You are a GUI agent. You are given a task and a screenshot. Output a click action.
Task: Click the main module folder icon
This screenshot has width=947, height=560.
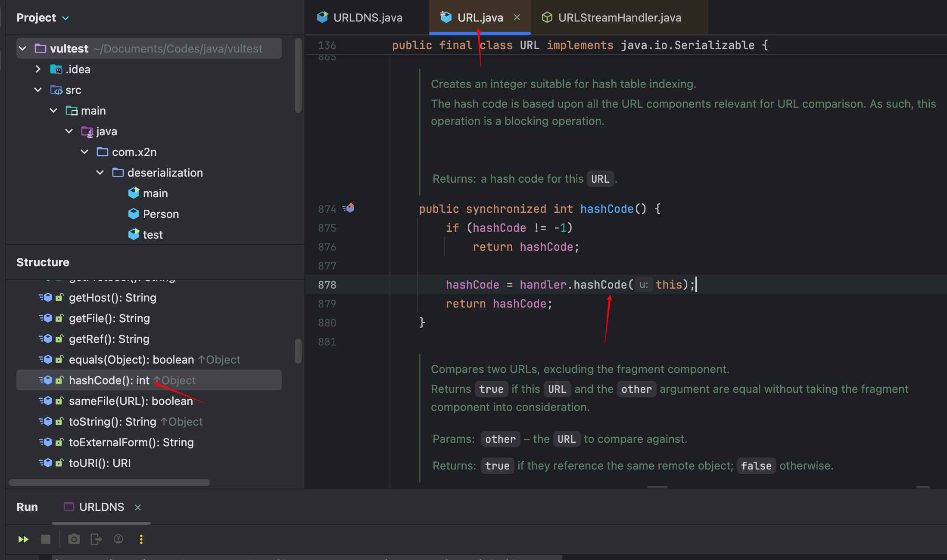tap(72, 111)
